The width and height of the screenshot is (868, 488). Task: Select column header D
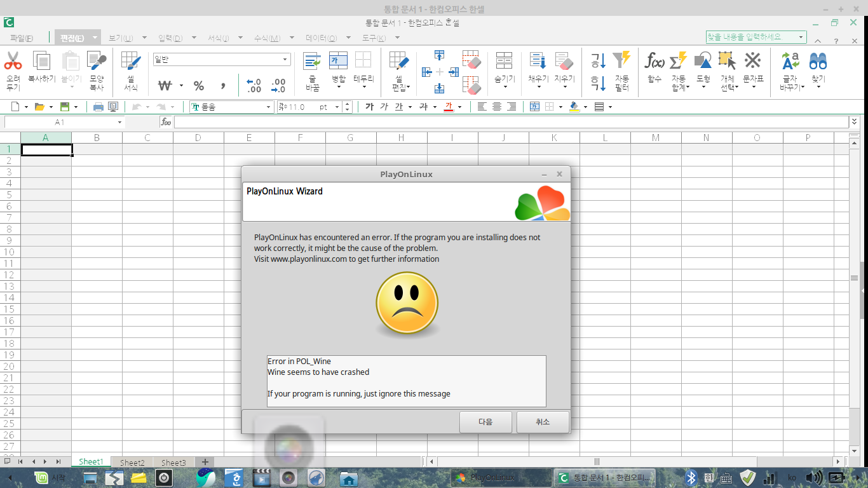pyautogui.click(x=198, y=137)
